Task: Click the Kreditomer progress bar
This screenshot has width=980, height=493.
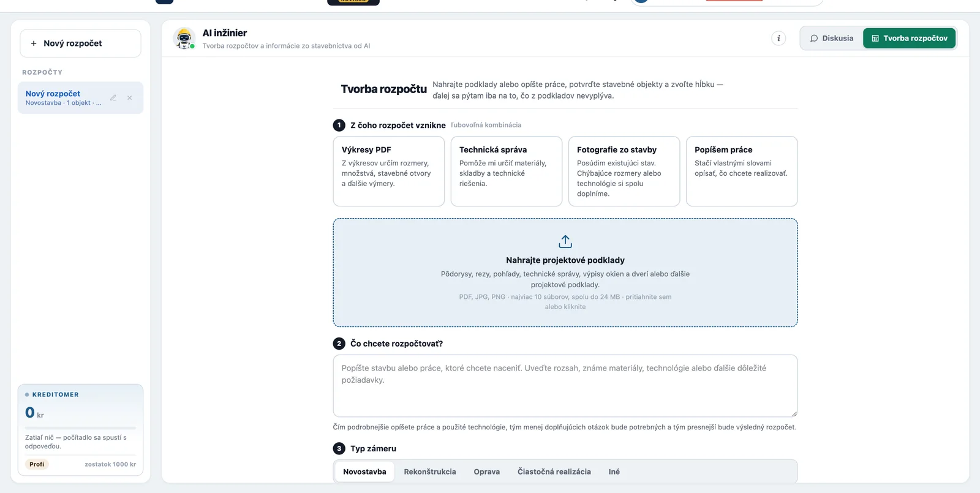Action: click(x=80, y=427)
